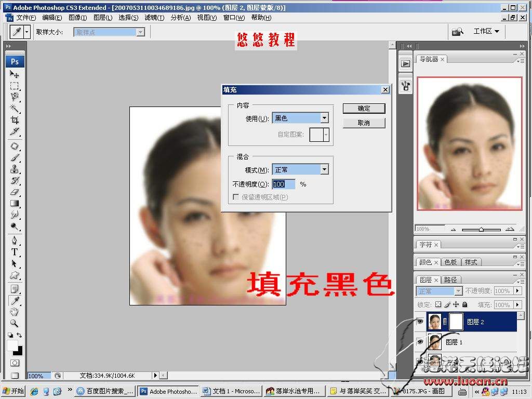
Task: Toggle the mask link on 图层 2
Action: 445,322
